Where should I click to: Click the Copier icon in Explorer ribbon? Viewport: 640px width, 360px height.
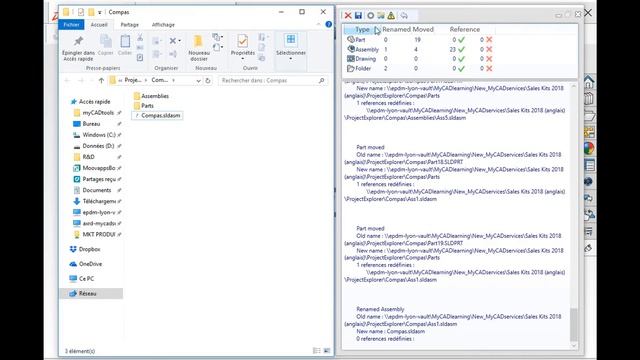pyautogui.click(x=106, y=41)
